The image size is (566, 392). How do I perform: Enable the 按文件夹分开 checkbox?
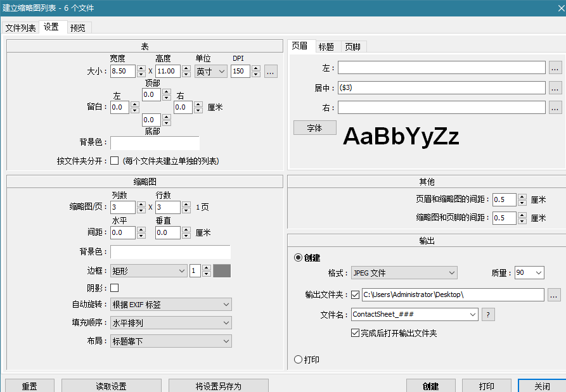pos(115,161)
